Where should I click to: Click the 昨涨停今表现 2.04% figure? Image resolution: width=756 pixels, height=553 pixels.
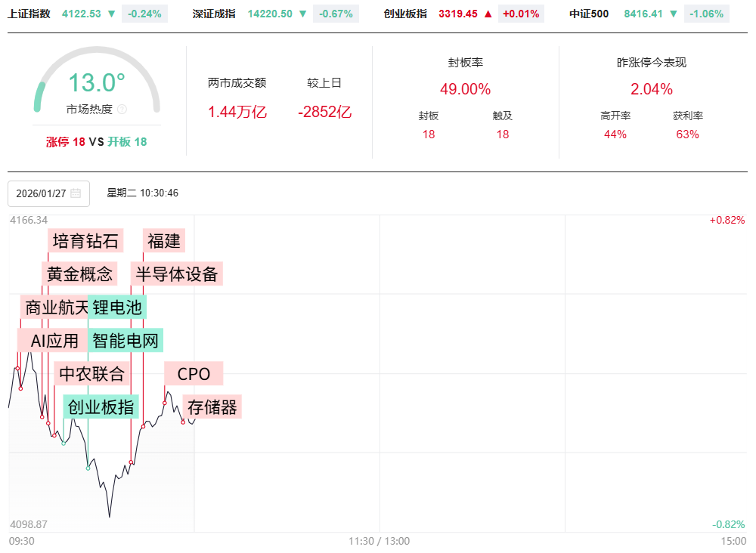pyautogui.click(x=651, y=89)
